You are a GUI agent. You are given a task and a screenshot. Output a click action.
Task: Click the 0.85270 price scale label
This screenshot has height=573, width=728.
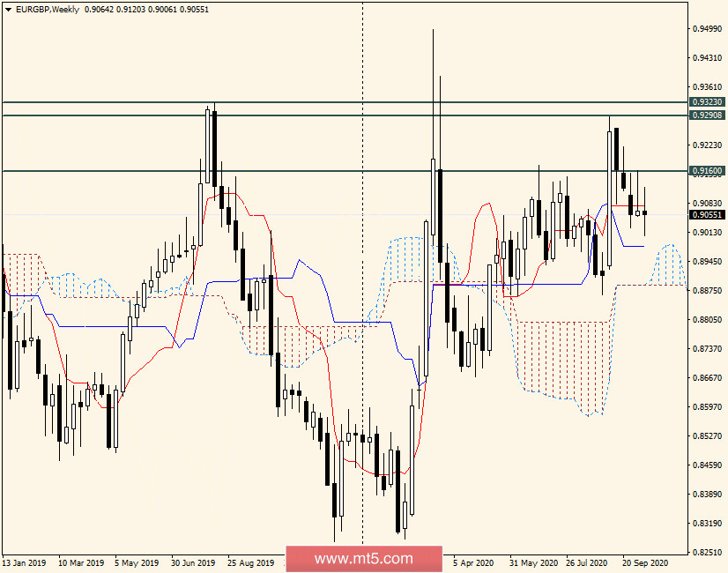click(708, 436)
